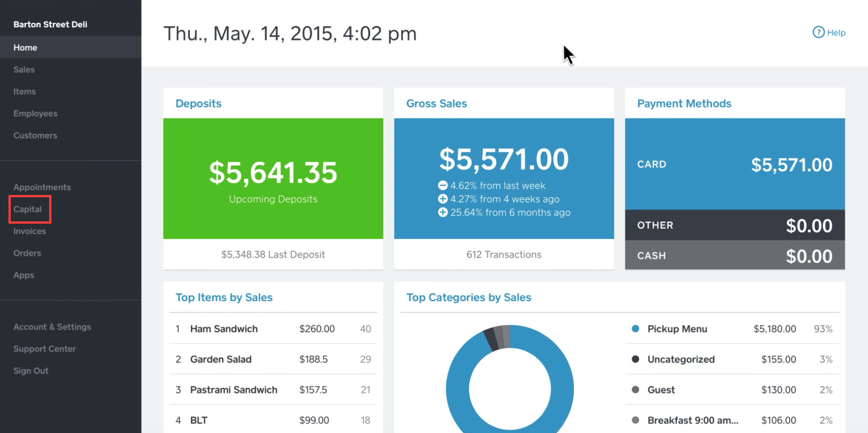Open the Gross Sales card heading

pos(437,103)
